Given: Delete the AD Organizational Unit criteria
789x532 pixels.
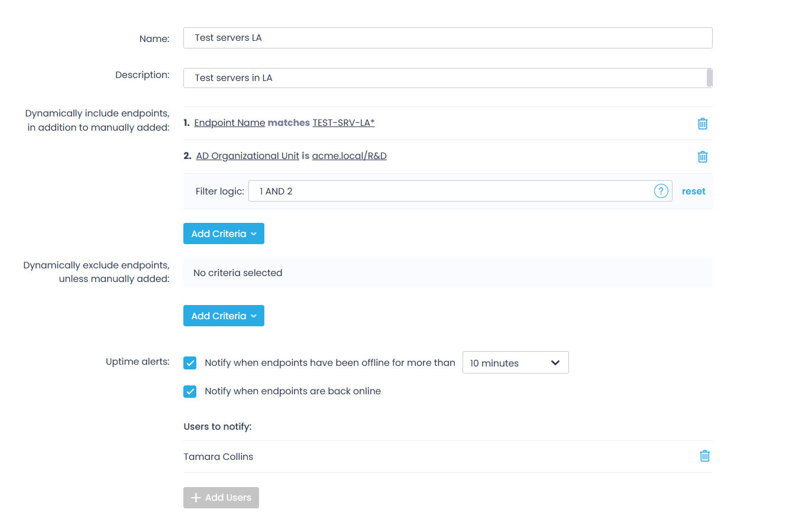Looking at the screenshot, I should click(x=702, y=157).
